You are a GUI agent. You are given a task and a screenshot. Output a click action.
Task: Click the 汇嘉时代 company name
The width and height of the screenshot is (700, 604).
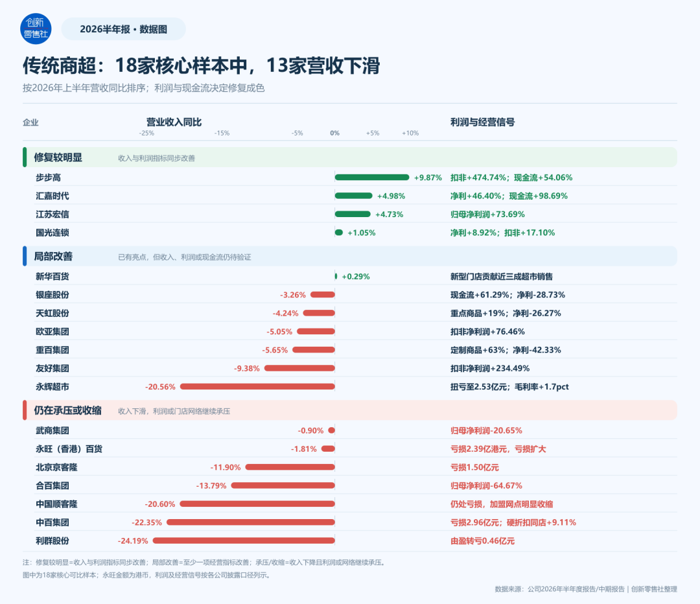coord(52,196)
